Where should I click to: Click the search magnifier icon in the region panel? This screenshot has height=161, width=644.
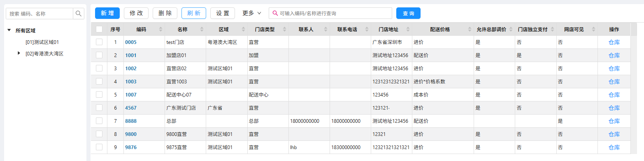coord(78,14)
